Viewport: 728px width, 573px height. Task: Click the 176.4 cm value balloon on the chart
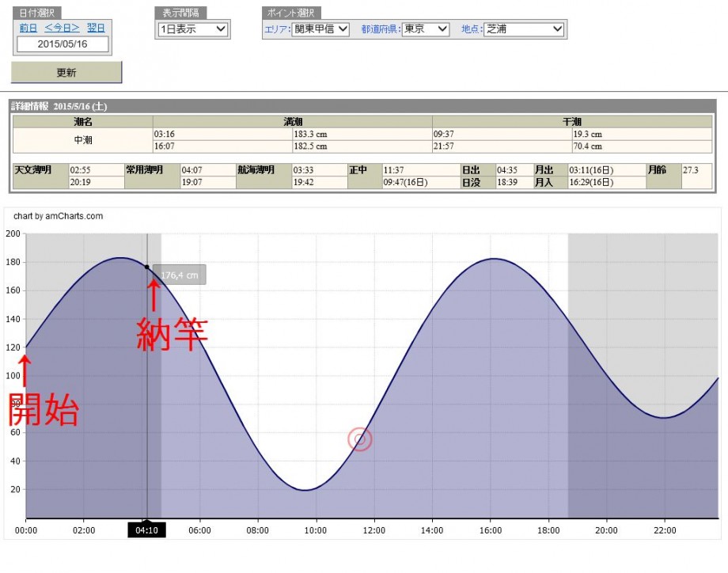[179, 275]
